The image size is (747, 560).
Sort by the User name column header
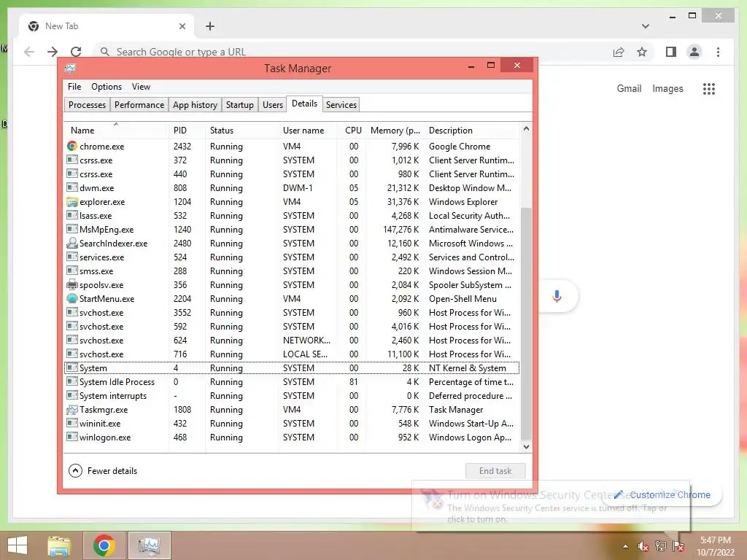pyautogui.click(x=307, y=130)
